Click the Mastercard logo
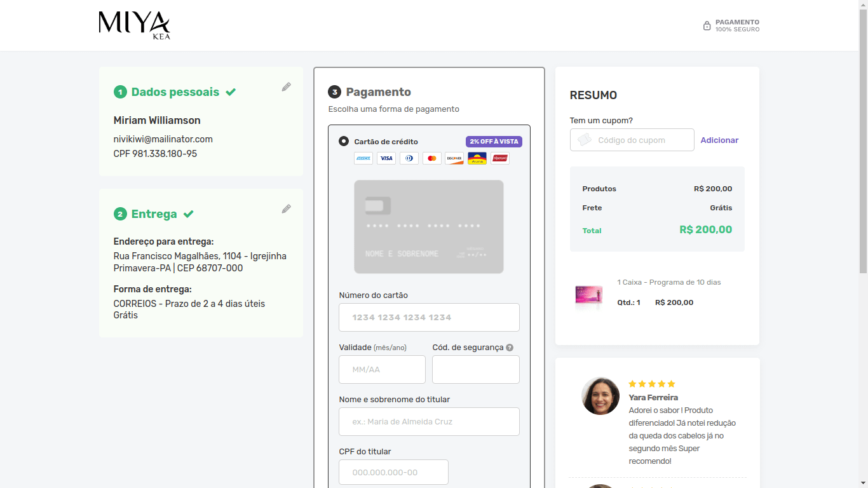This screenshot has height=488, width=868. click(x=431, y=158)
